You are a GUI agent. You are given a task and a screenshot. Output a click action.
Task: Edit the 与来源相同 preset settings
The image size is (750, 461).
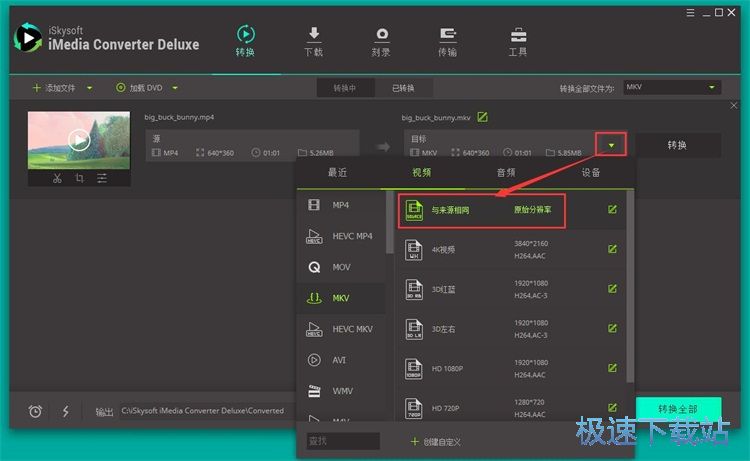612,209
